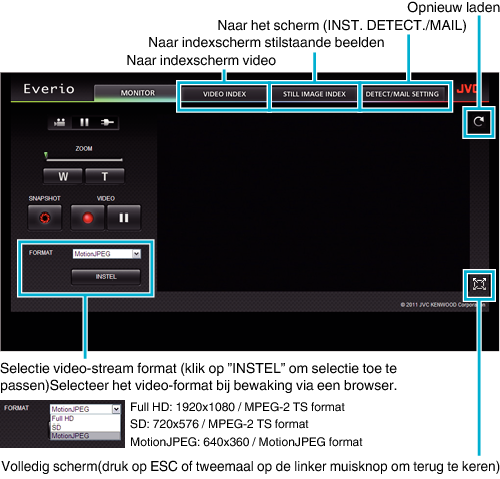Open full screen view icon
Image resolution: width=500 pixels, height=479 pixels.
point(479,284)
